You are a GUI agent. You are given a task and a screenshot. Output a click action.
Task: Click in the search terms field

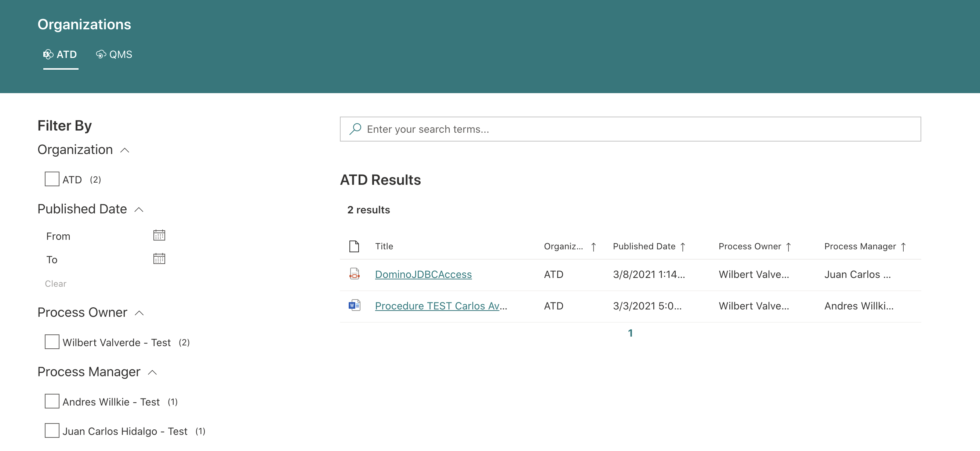tap(630, 129)
